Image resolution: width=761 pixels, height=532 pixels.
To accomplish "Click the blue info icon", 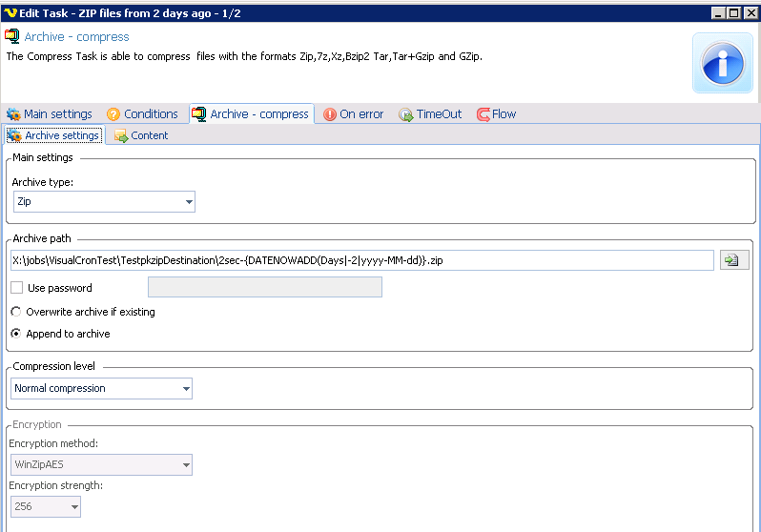I will (722, 63).
